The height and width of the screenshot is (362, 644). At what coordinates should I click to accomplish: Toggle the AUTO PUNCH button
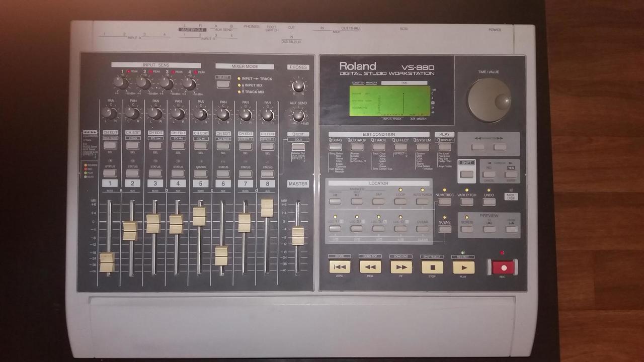[x=423, y=201]
